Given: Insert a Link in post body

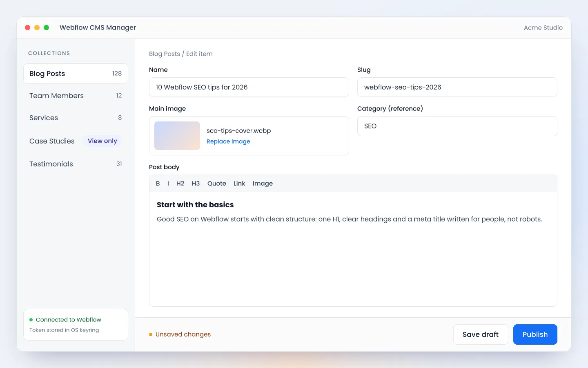Looking at the screenshot, I should click(x=239, y=184).
